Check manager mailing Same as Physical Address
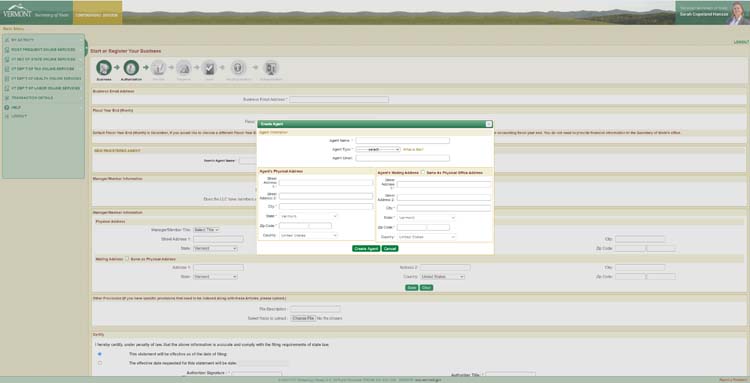Screen dimensions: 750x383 (x=127, y=259)
